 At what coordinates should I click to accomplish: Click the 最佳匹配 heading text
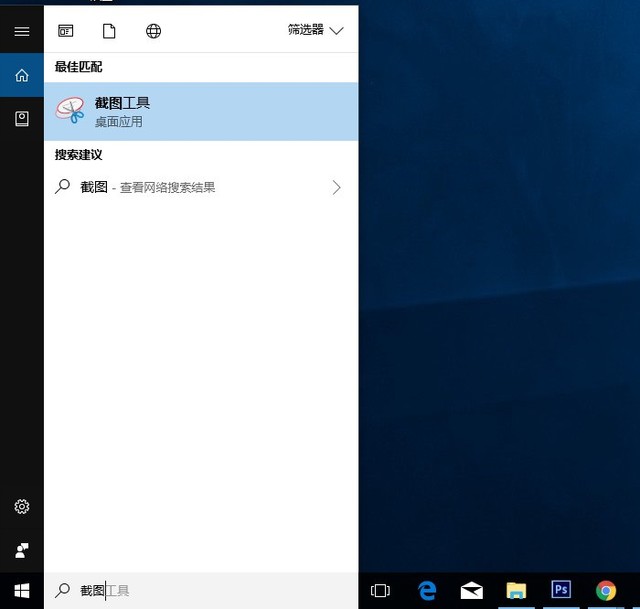[x=78, y=67]
